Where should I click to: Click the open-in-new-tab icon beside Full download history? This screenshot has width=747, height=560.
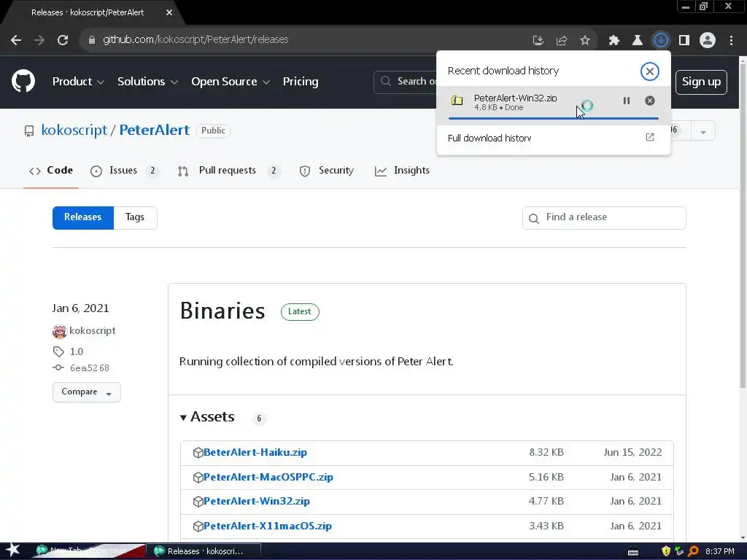click(x=650, y=137)
